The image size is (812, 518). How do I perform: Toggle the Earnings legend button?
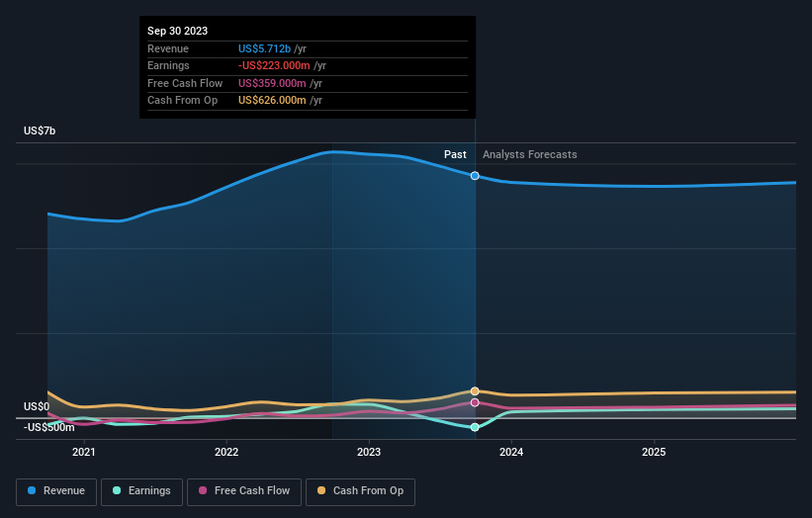click(141, 491)
